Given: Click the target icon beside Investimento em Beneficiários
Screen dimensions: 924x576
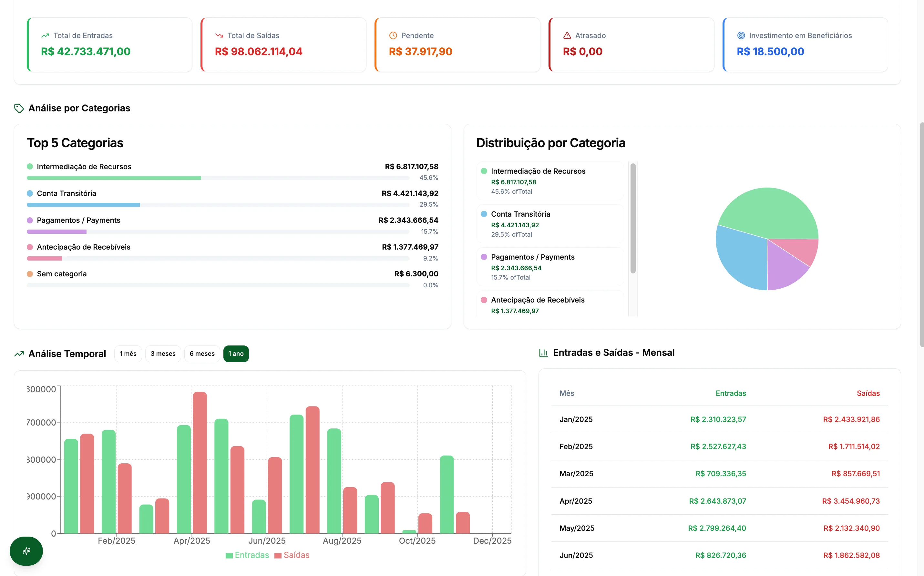Looking at the screenshot, I should pyautogui.click(x=741, y=36).
